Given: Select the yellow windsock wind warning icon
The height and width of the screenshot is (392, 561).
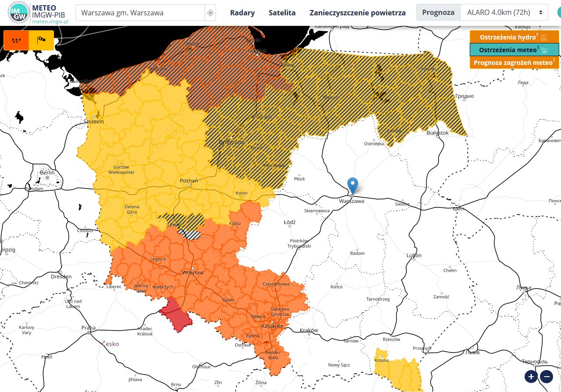Looking at the screenshot, I should click(41, 40).
